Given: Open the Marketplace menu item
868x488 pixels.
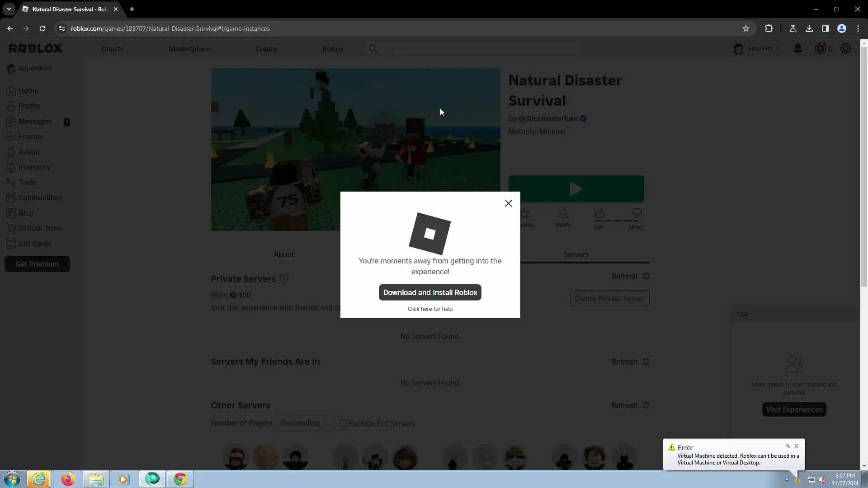Looking at the screenshot, I should 189,49.
